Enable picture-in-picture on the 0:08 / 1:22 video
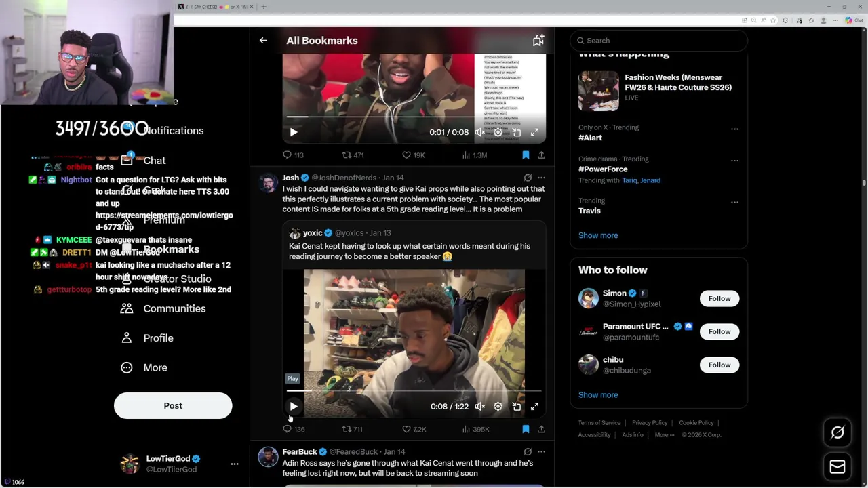Screen dimensions: 868x488 (x=517, y=407)
